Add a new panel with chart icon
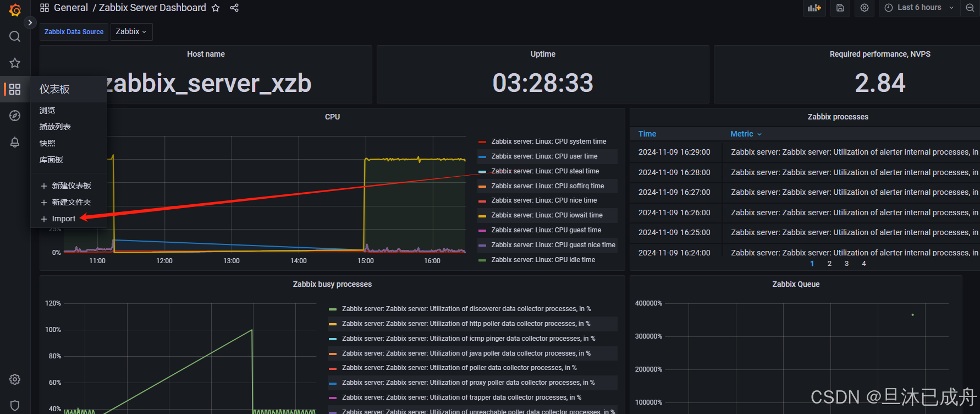The width and height of the screenshot is (980, 414). [814, 8]
